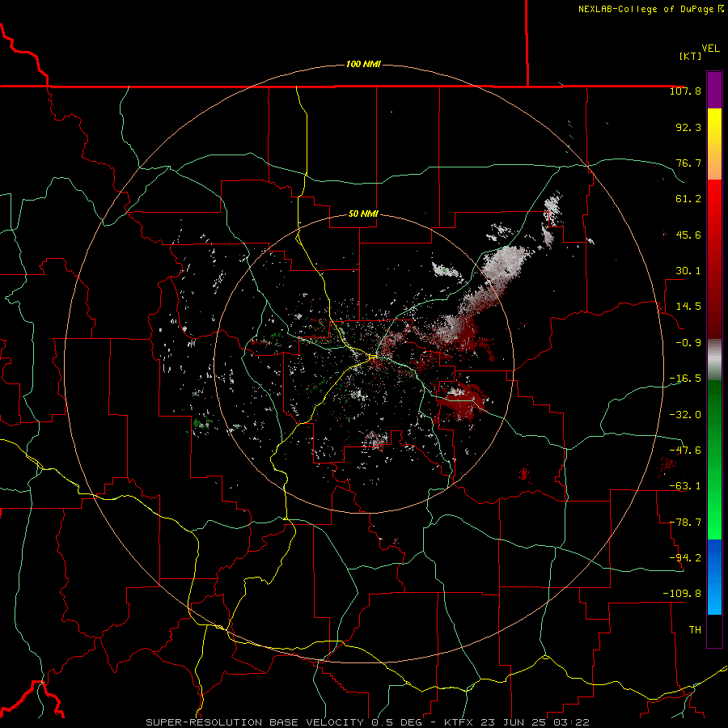This screenshot has height=728, width=728.
Task: Click the -94.2 velocity scale value
Action: 685,557
